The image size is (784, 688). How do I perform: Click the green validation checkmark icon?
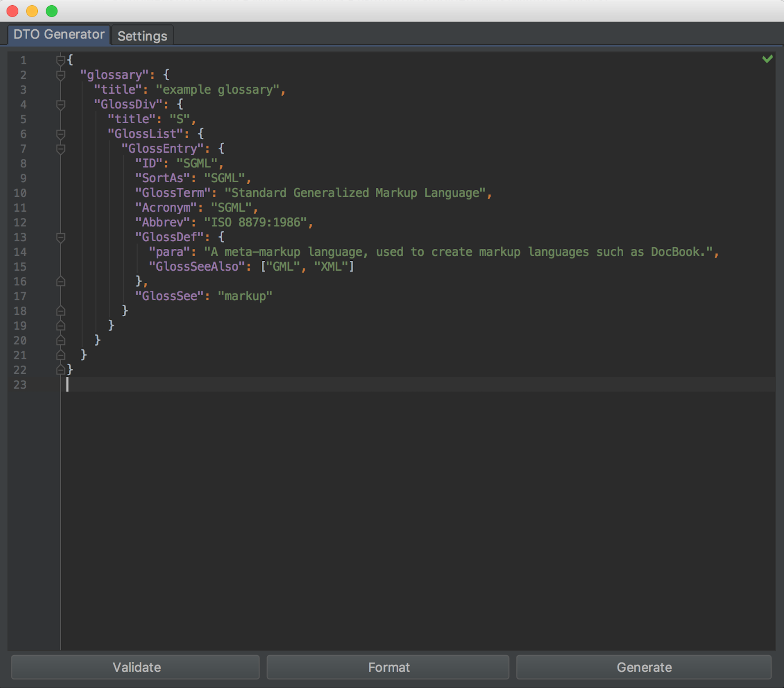pyautogui.click(x=767, y=59)
